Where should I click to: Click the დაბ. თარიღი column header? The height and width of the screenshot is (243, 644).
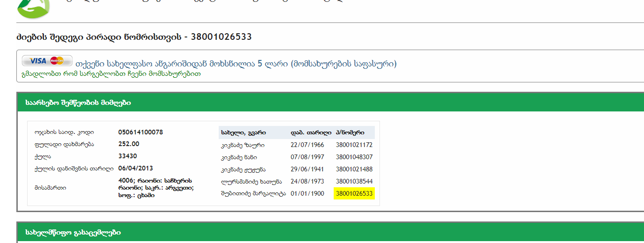pyautogui.click(x=311, y=133)
